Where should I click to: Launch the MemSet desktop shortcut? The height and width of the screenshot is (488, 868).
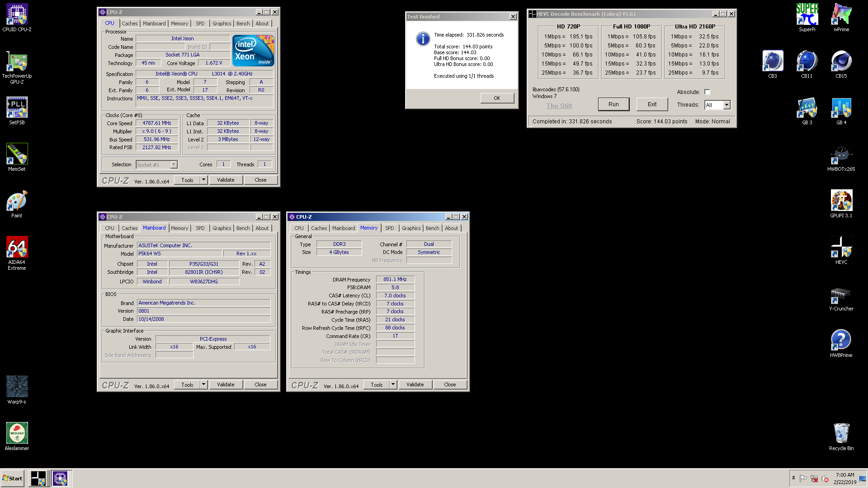pyautogui.click(x=17, y=157)
